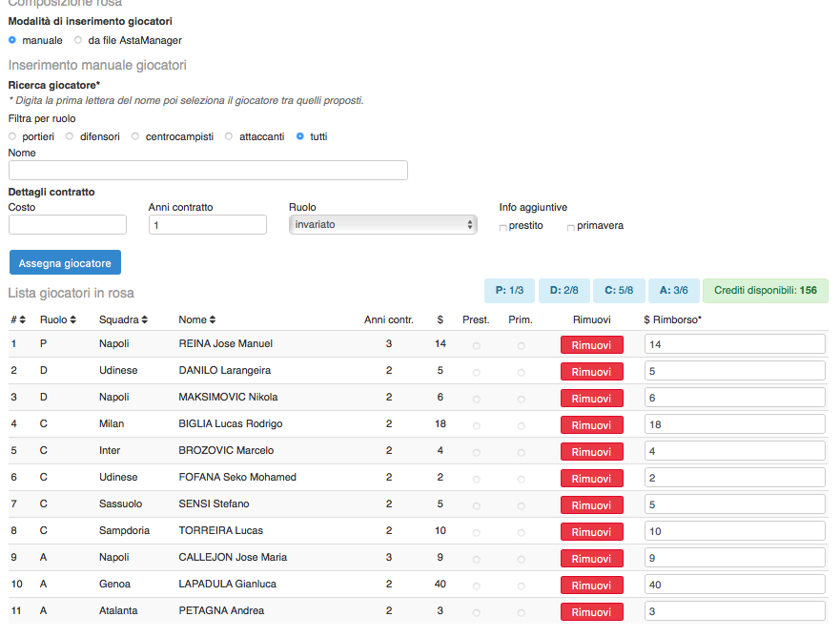Remove LAPADULA Gianluca from the roster
840x637 pixels.
click(591, 585)
